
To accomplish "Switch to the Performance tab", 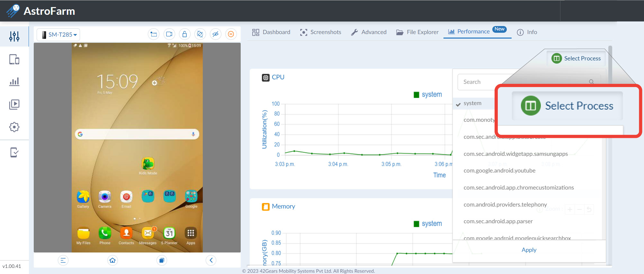I will (477, 31).
